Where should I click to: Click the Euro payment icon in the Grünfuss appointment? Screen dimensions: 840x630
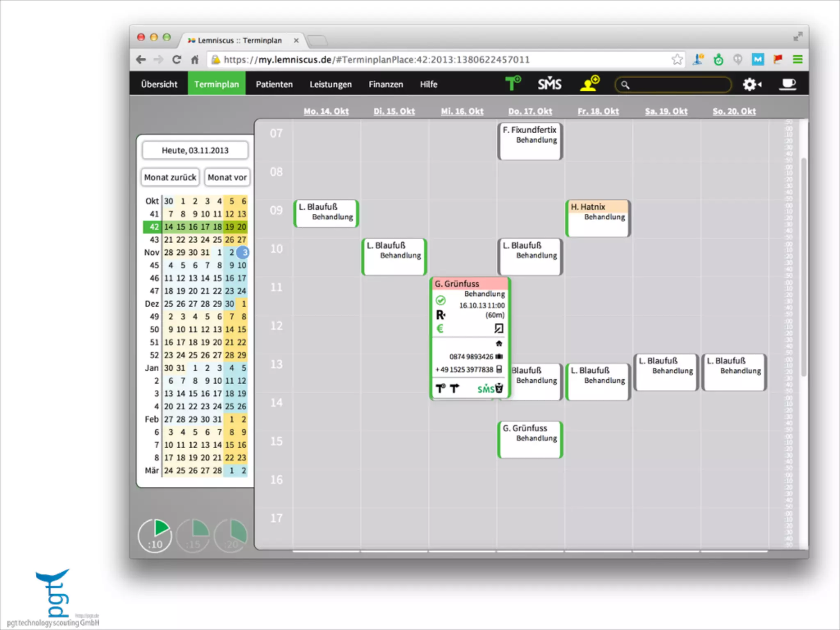tap(440, 329)
